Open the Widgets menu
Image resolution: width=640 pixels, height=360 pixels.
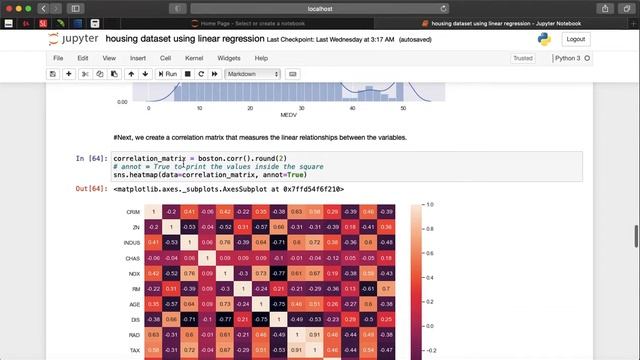coord(229,58)
